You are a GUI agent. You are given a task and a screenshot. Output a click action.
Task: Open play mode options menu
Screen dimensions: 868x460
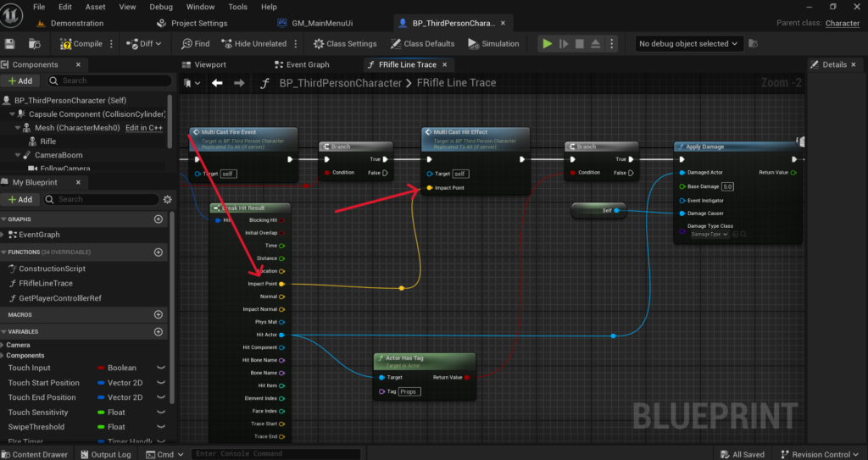[x=611, y=44]
